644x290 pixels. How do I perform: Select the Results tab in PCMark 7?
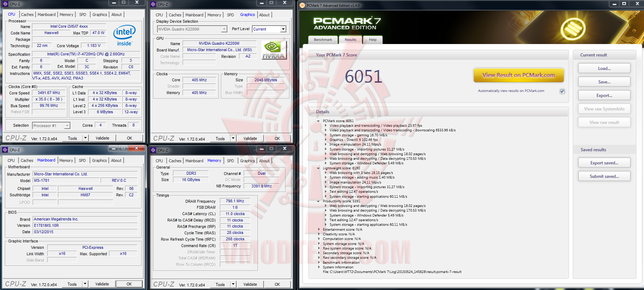[x=350, y=40]
